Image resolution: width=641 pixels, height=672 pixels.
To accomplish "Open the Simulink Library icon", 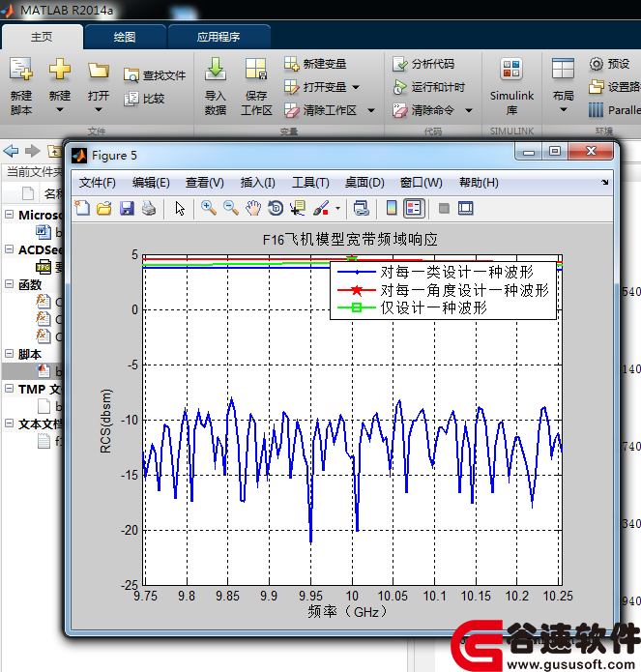I will (511, 70).
